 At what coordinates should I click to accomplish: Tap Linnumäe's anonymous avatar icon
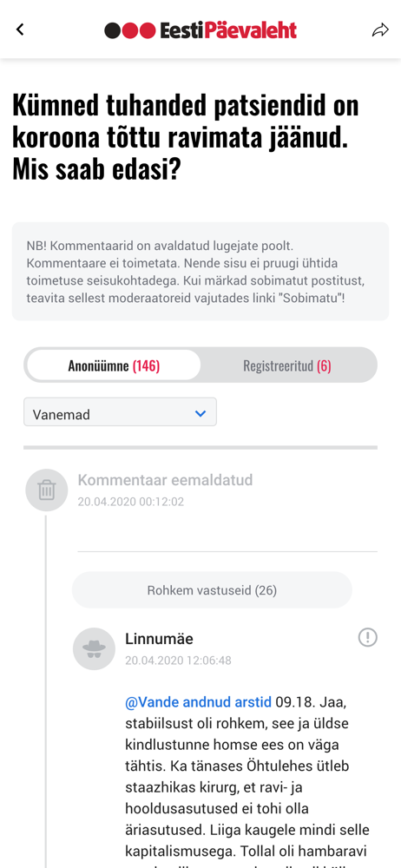[94, 648]
